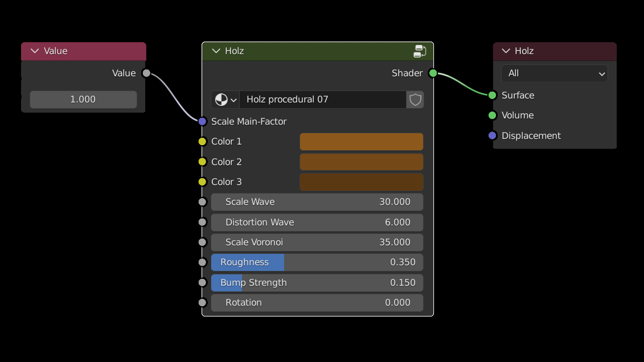Screen dimensions: 644x362
Task: Click the green Shader output socket
Action: click(x=433, y=73)
